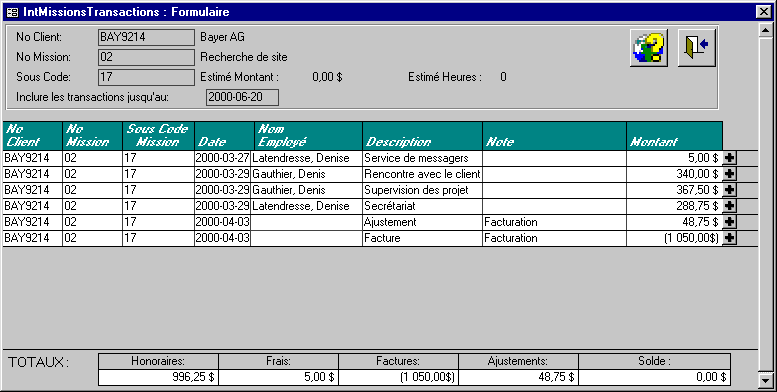Expand the plus button for Ajustement row
The height and width of the screenshot is (392, 777).
(729, 222)
